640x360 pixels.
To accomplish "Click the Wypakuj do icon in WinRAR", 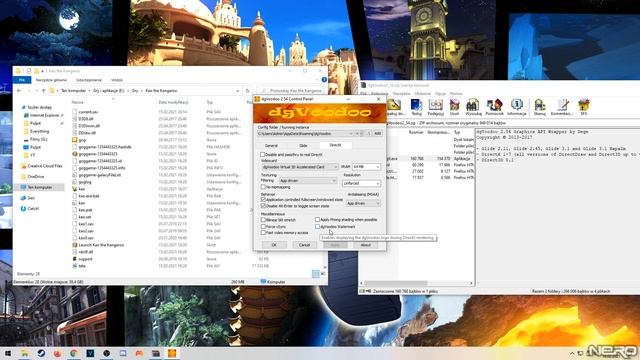I will point(395,107).
